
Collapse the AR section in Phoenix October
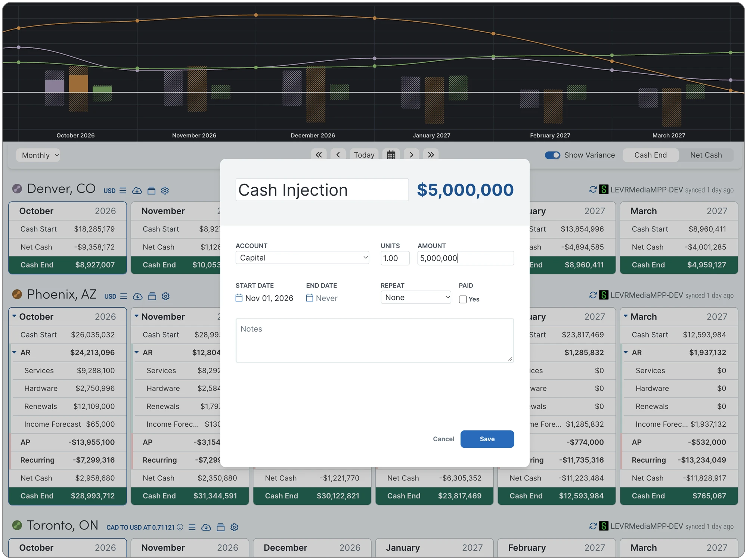(14, 352)
